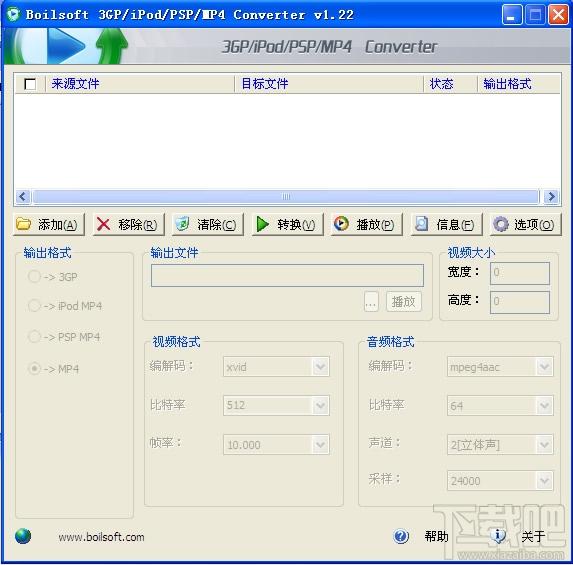Click the red X icon of 移除(R)

click(x=103, y=224)
